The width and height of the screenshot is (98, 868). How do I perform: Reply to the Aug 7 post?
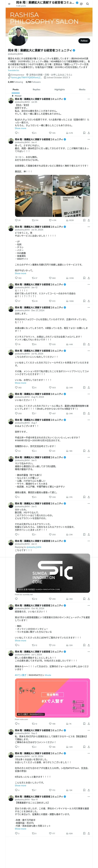[x=16, y=451]
